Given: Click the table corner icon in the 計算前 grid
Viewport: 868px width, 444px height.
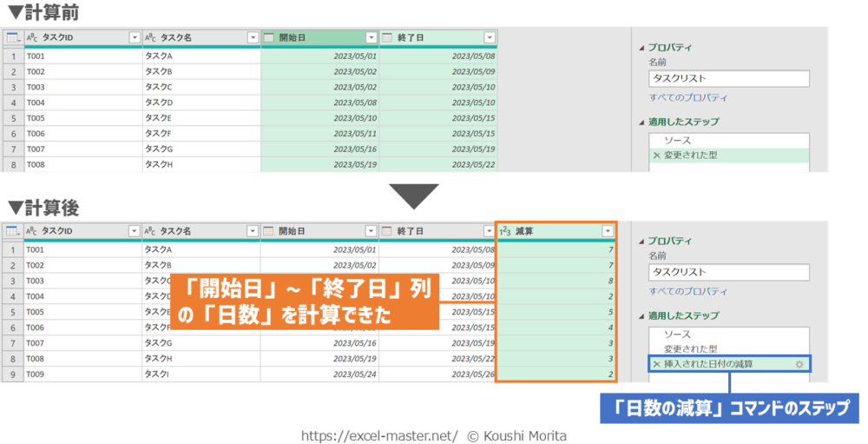Looking at the screenshot, I should tap(12, 37).
